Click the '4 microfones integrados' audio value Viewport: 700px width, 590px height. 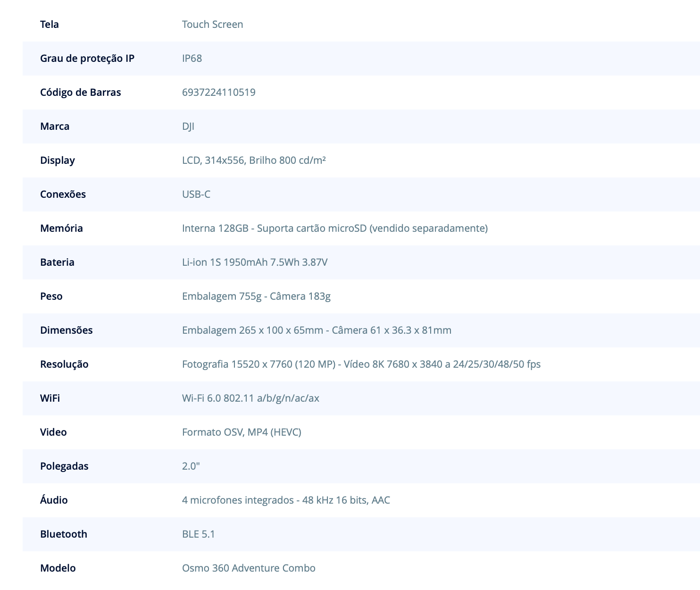pyautogui.click(x=286, y=500)
